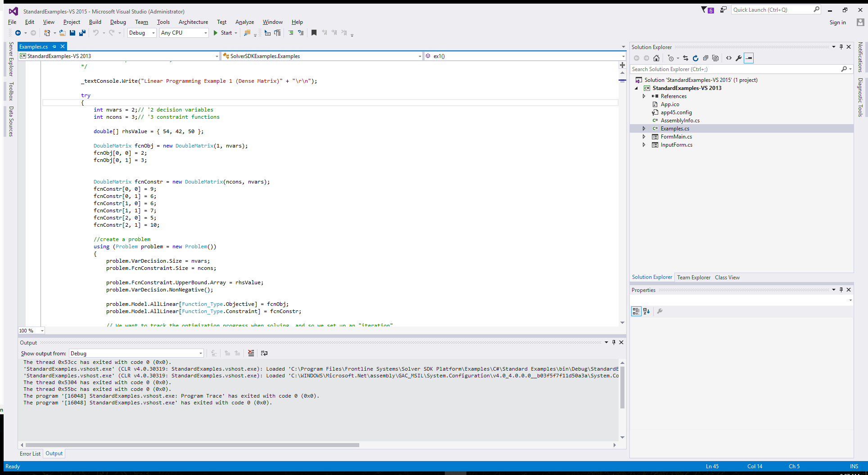The image size is (868, 475).
Task: Open the Any CPU platform dropdown
Action: pyautogui.click(x=184, y=33)
